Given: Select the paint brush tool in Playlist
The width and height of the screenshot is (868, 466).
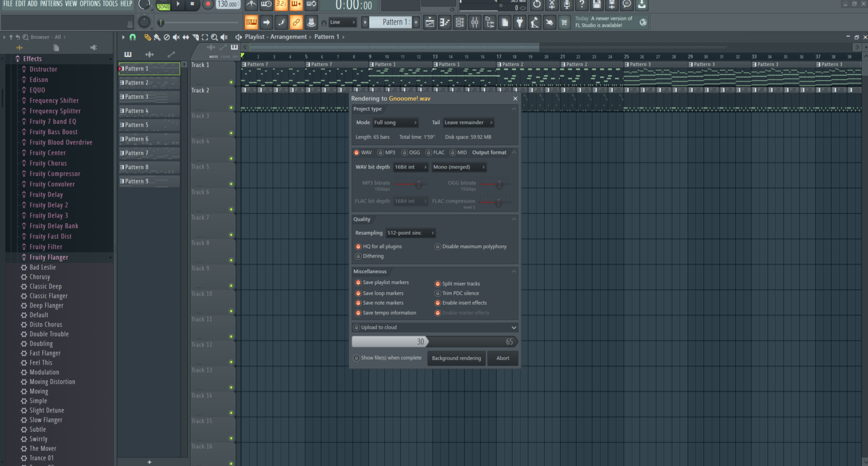Looking at the screenshot, I should tap(157, 37).
